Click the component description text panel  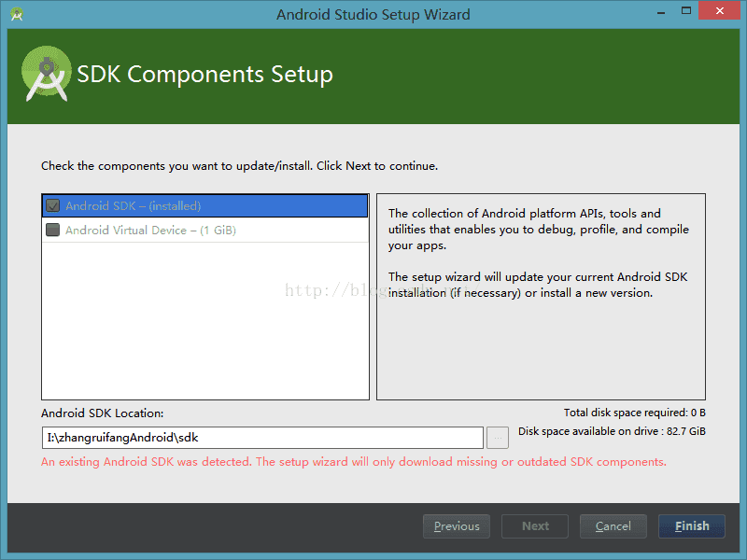coord(541,297)
